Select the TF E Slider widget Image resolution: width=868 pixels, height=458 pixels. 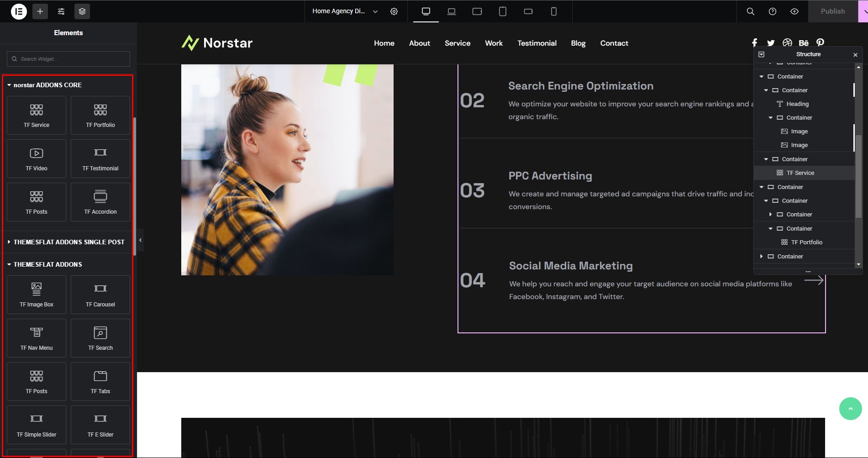pyautogui.click(x=100, y=425)
